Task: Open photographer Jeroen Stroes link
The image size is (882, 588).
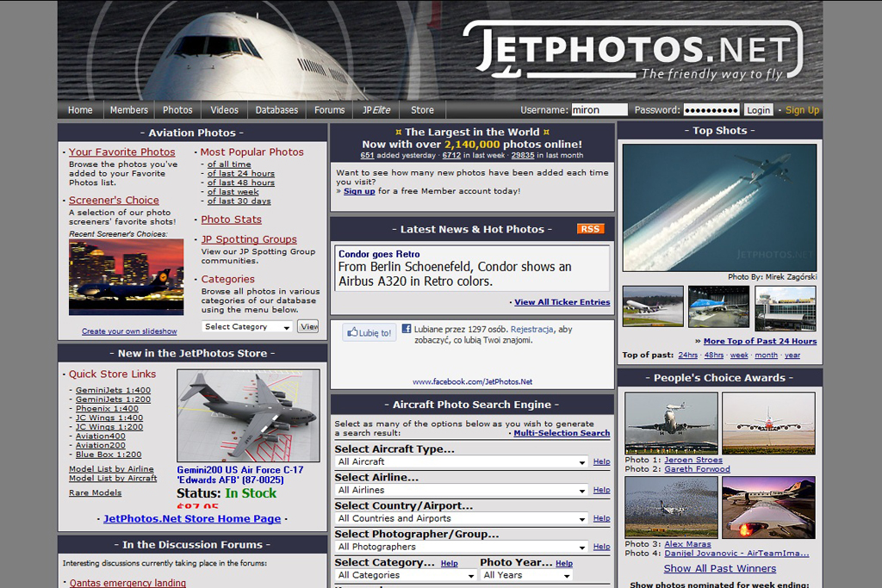Action: click(x=693, y=460)
